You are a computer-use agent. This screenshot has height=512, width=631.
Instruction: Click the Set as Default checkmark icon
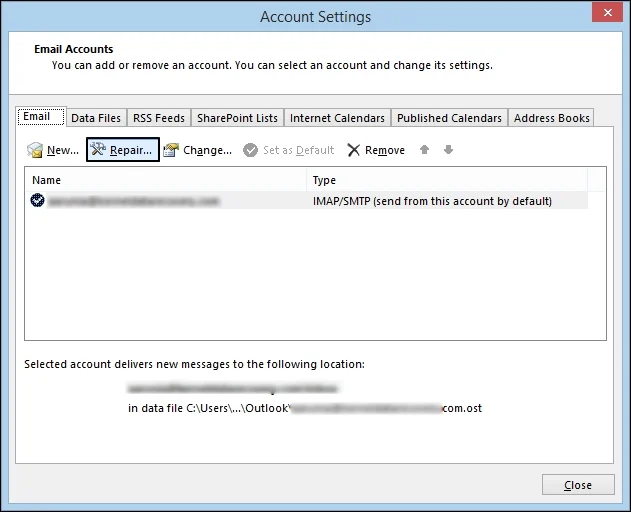click(x=250, y=150)
